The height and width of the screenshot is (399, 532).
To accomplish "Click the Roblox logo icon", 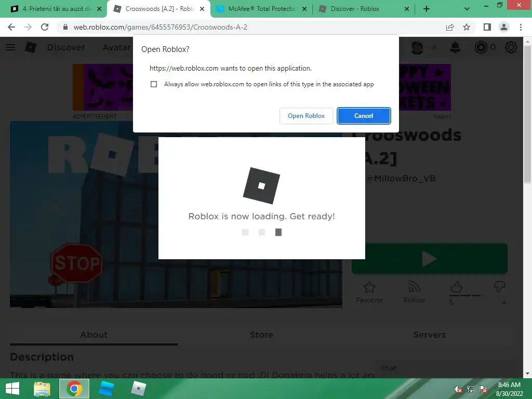I will click(x=31, y=47).
